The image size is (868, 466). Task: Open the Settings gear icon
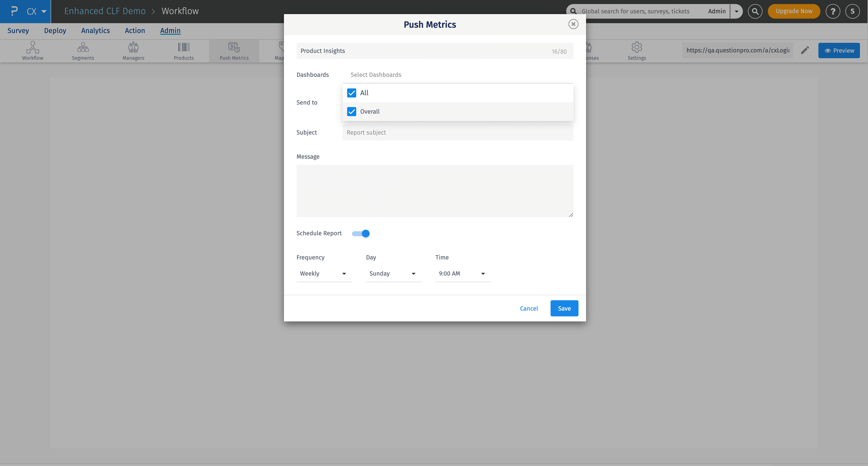[636, 51]
